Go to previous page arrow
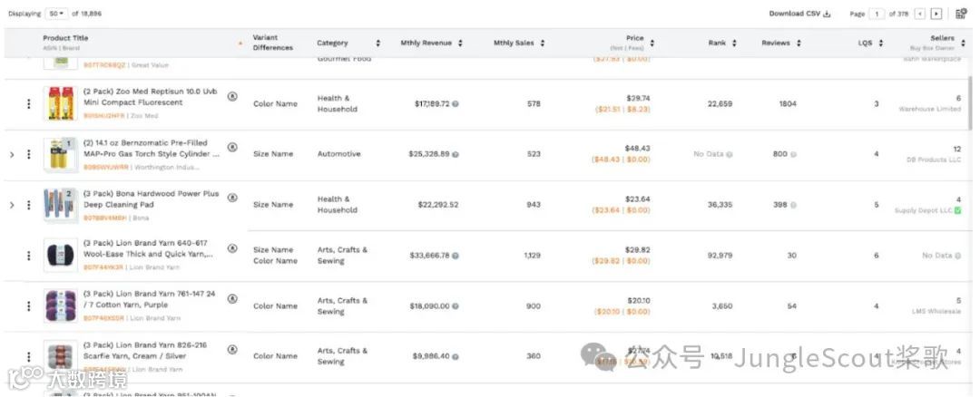Screen dimensions: 980x397 coord(920,14)
